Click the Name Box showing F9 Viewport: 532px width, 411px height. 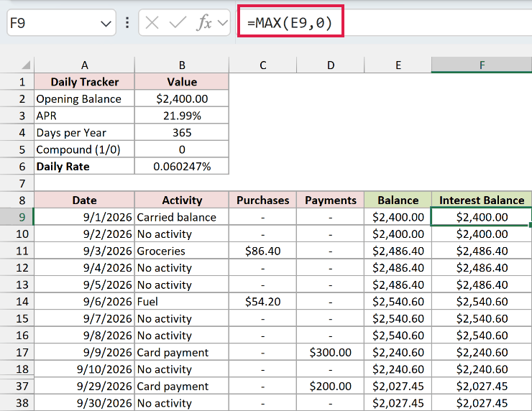pyautogui.click(x=61, y=23)
